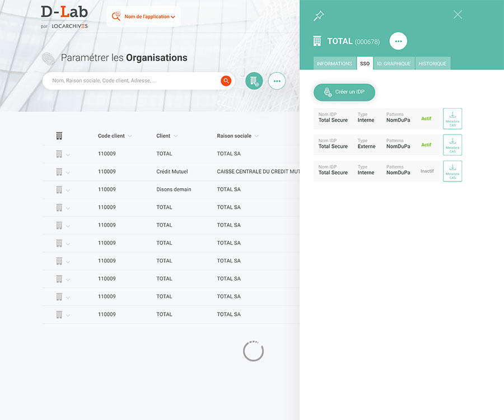Switch to the INFORMATIONS tab
504x420 pixels.
tap(334, 64)
